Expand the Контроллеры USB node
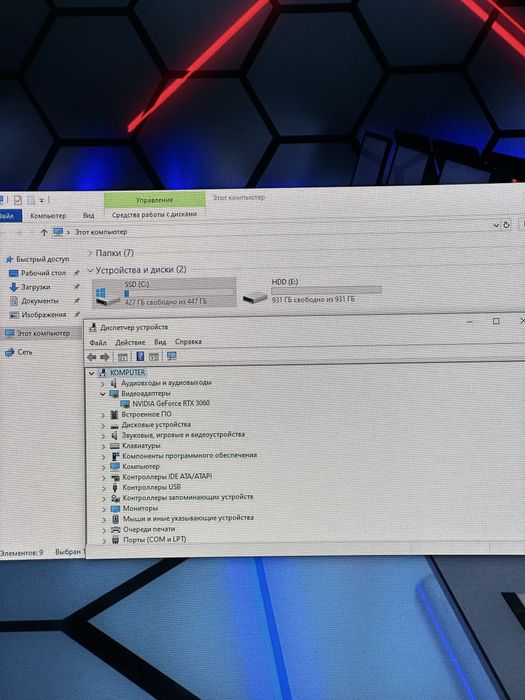Image resolution: width=525 pixels, height=700 pixels. [x=104, y=488]
